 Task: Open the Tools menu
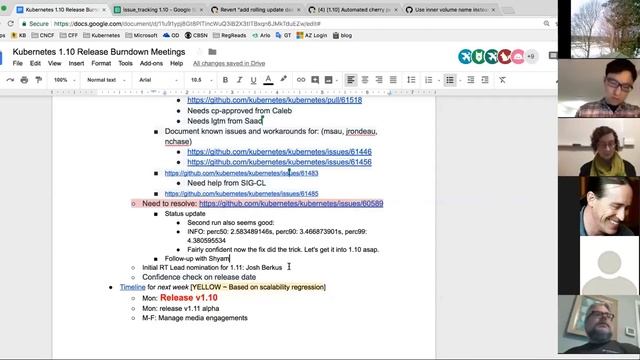coord(125,63)
